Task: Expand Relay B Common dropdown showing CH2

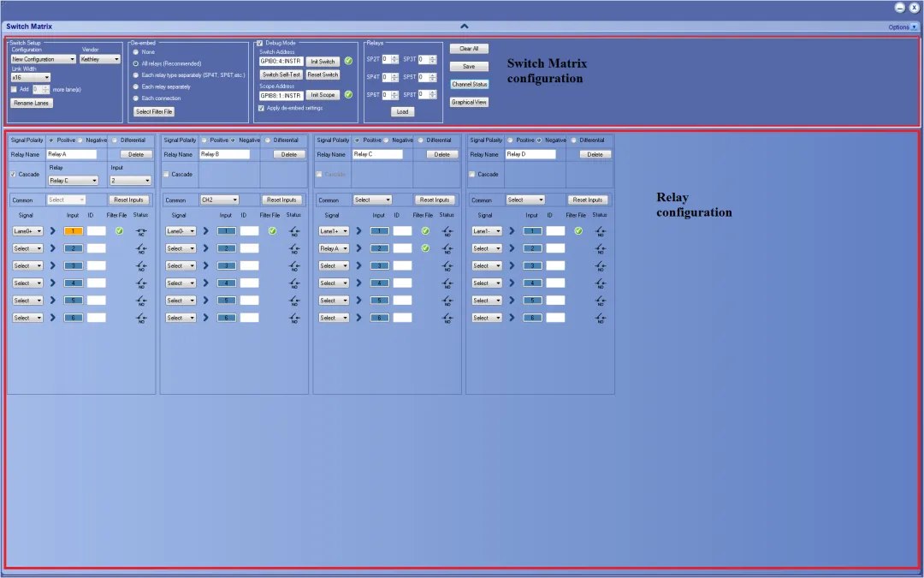Action: [219, 200]
